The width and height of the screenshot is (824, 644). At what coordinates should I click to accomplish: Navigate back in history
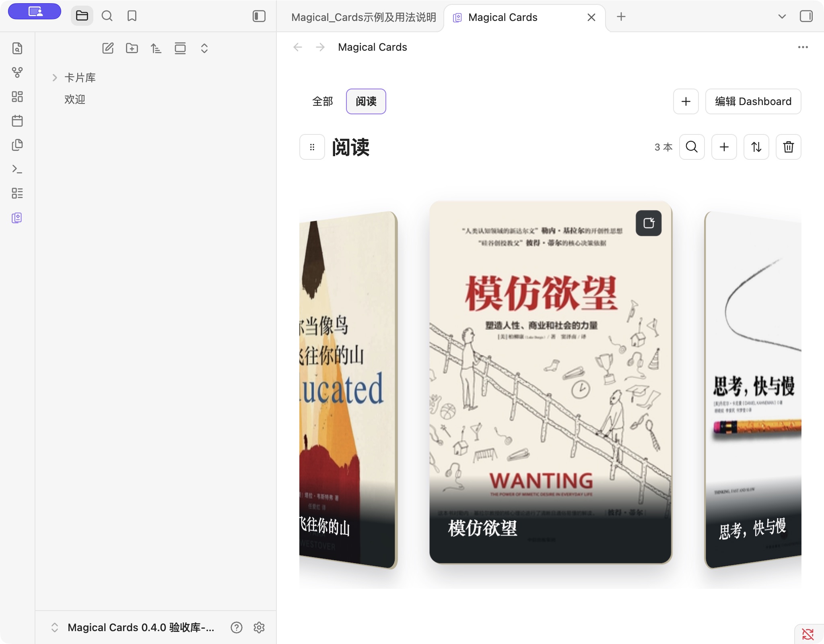(298, 47)
